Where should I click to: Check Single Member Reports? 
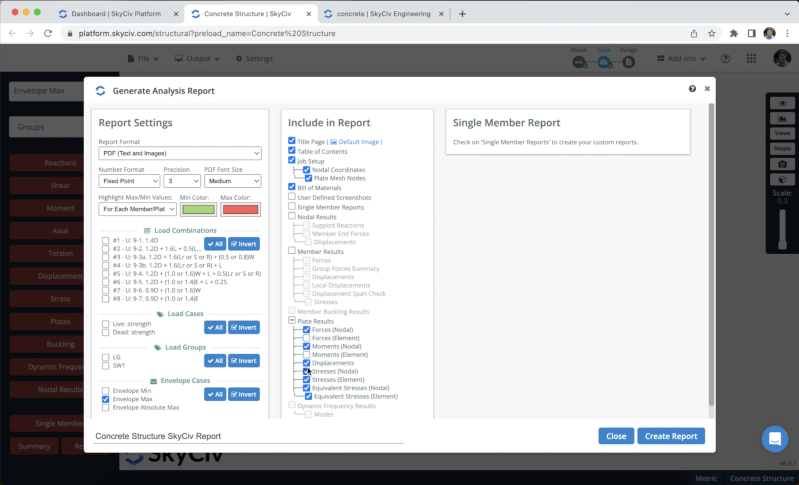[291, 206]
